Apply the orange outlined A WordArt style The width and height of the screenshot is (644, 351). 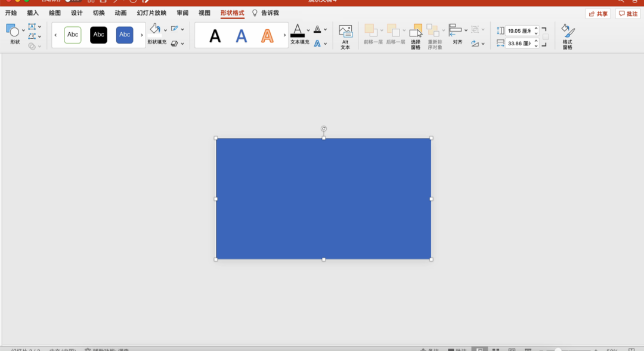pyautogui.click(x=267, y=36)
